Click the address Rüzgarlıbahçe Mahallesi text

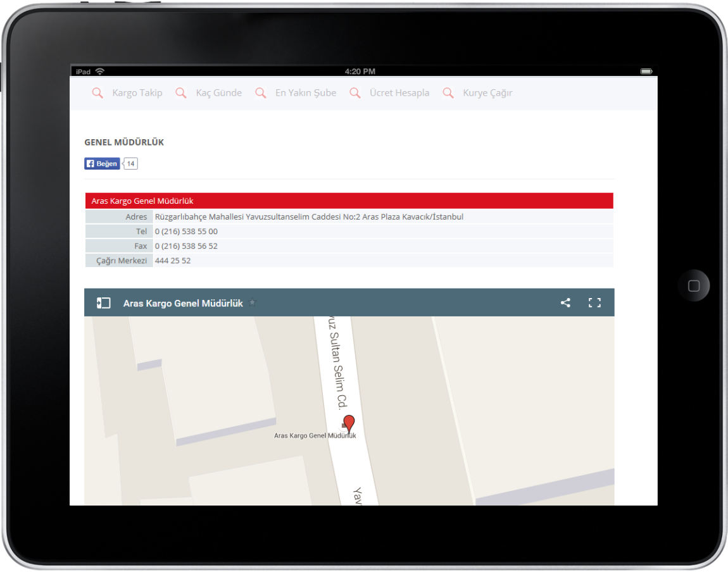pyautogui.click(x=309, y=216)
